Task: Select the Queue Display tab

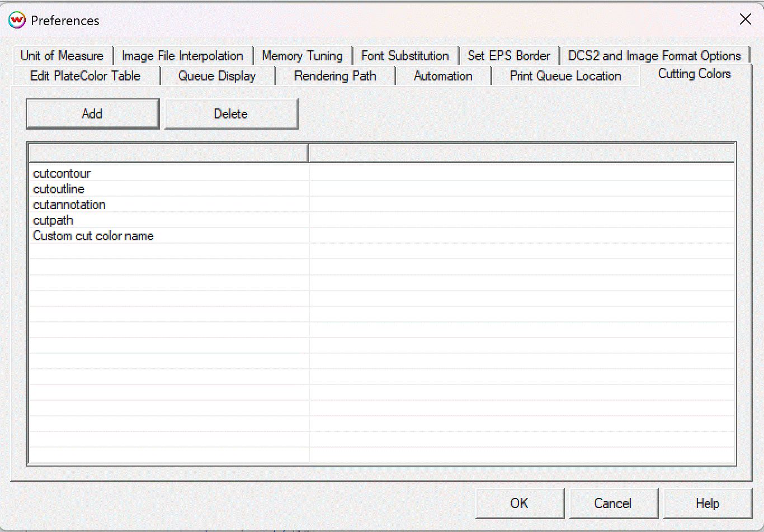Action: point(217,76)
